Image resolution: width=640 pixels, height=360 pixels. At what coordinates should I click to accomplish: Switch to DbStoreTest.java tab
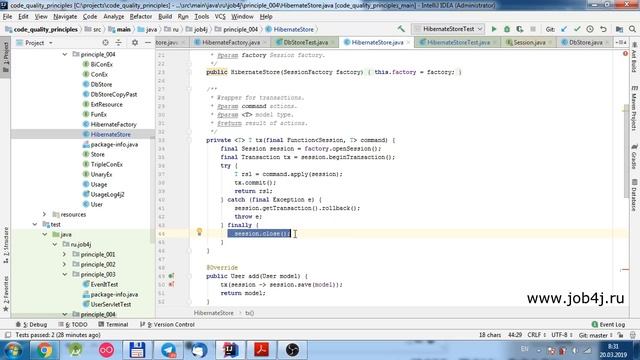[305, 42]
